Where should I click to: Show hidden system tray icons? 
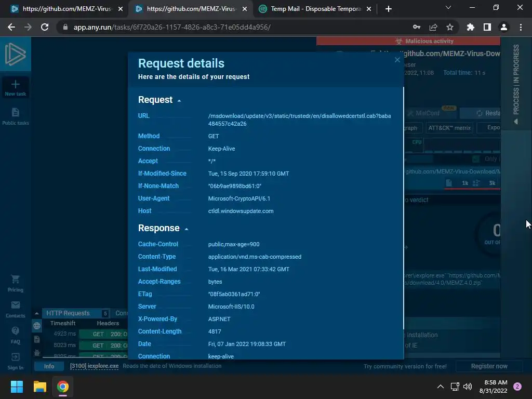(x=441, y=387)
